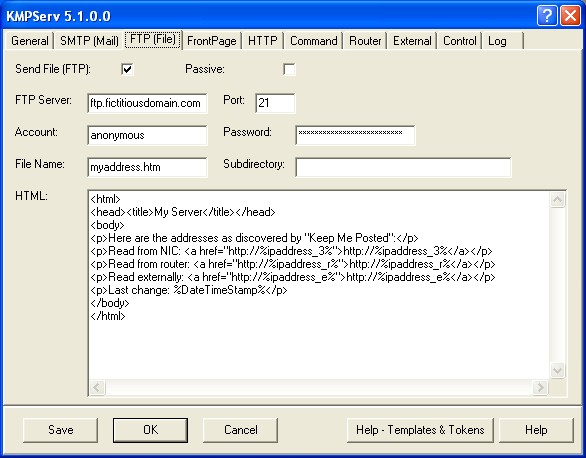
Task: Switch to the Control tab
Action: click(x=459, y=41)
